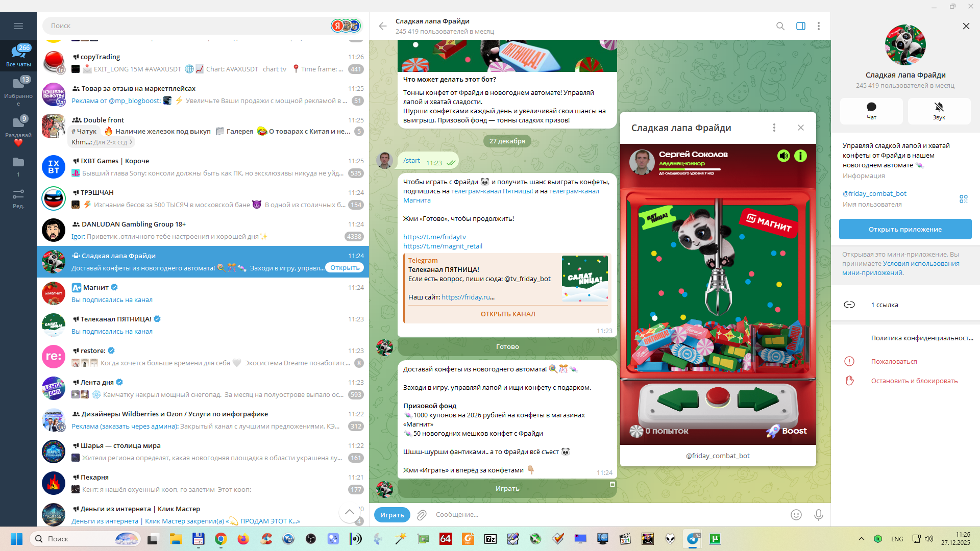Mute game sound with speaker icon
Viewport: 980px width, 551px height.
click(783, 156)
